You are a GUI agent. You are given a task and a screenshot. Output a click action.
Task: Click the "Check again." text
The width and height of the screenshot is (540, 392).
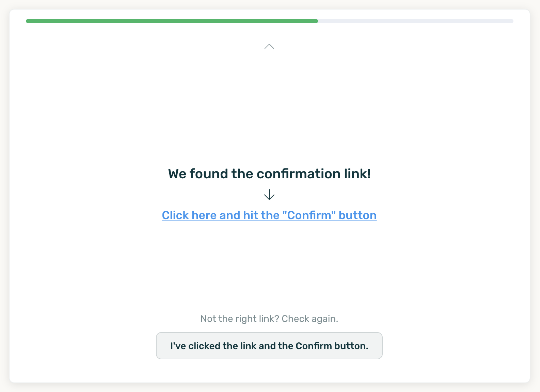point(310,319)
